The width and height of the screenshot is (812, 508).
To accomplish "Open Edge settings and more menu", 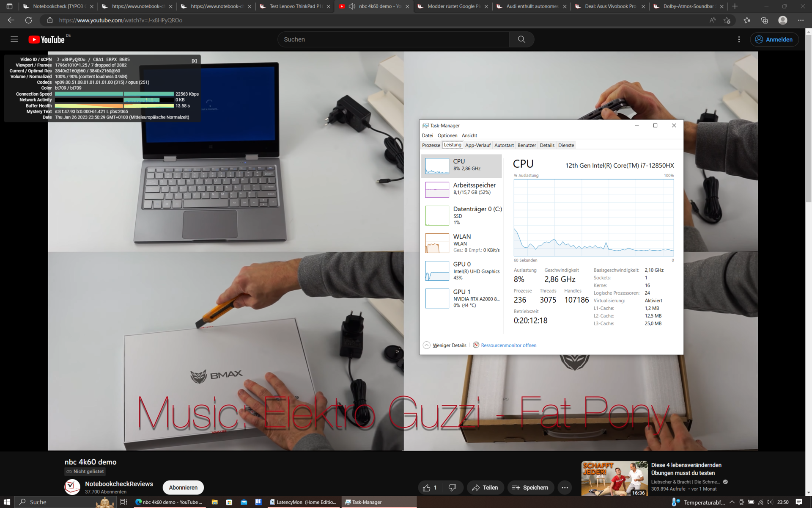I will (801, 20).
